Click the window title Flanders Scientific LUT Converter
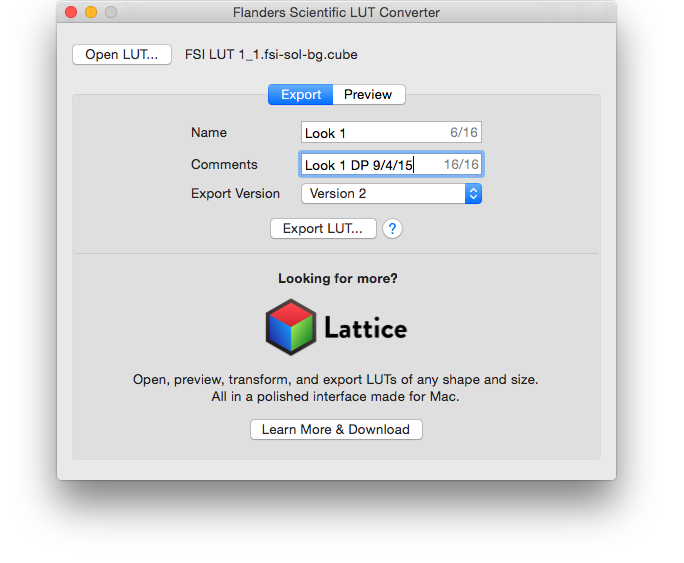684x563 pixels. point(336,12)
